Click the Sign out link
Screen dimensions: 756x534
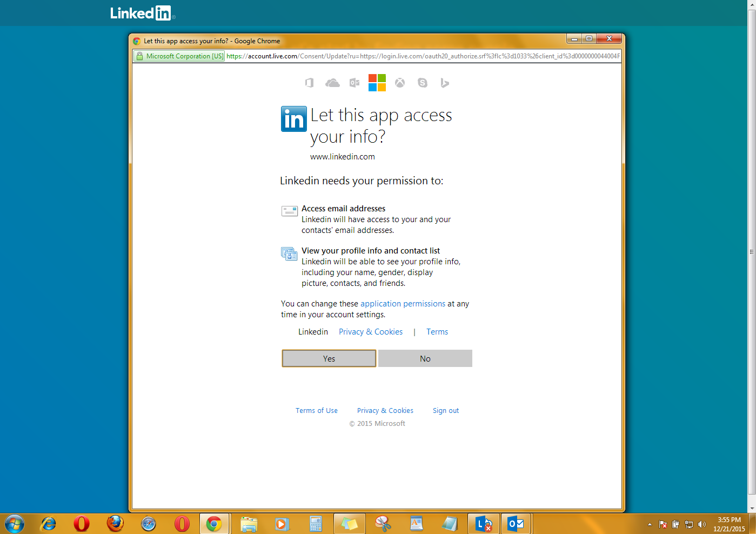click(x=446, y=411)
